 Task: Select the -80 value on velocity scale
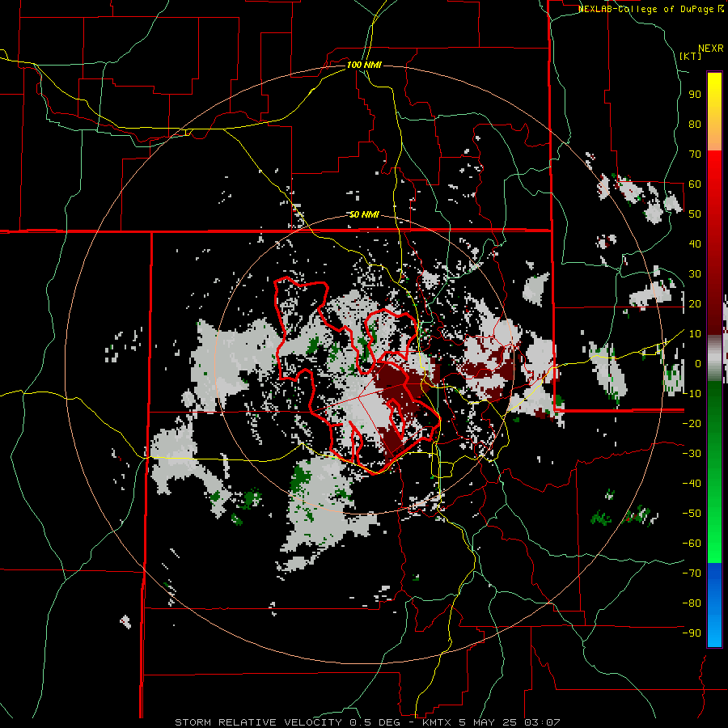click(x=692, y=603)
